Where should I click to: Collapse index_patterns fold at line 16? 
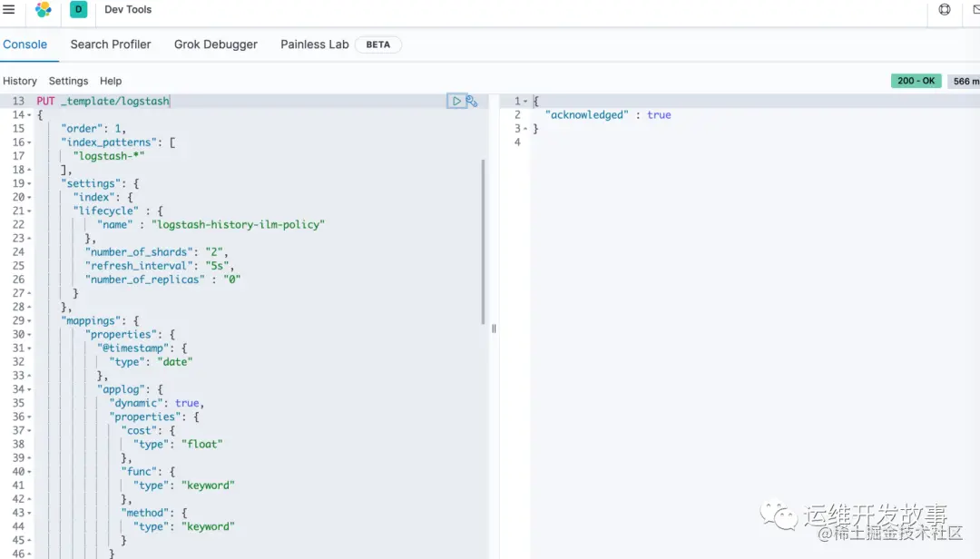click(x=29, y=142)
